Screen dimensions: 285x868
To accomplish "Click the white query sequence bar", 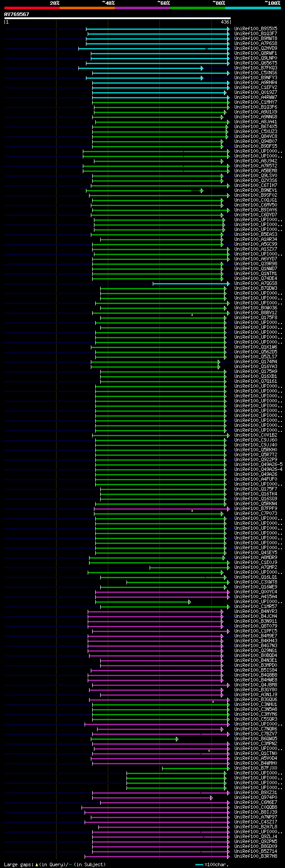I will click(x=117, y=18).
